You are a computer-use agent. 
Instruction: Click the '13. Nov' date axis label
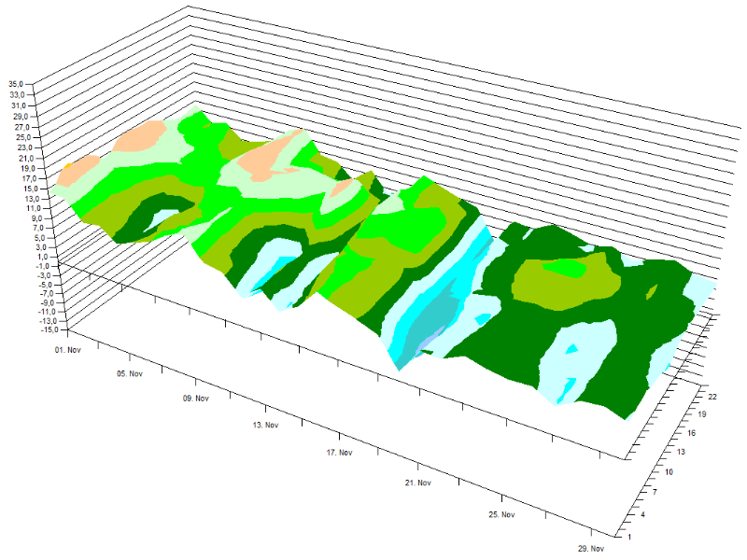click(265, 426)
